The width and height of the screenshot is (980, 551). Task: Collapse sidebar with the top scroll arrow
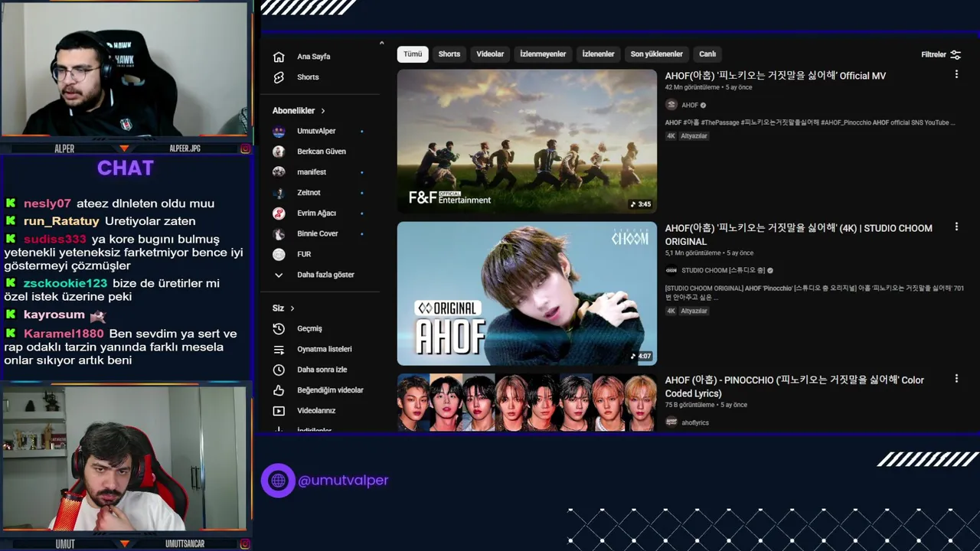coord(381,43)
